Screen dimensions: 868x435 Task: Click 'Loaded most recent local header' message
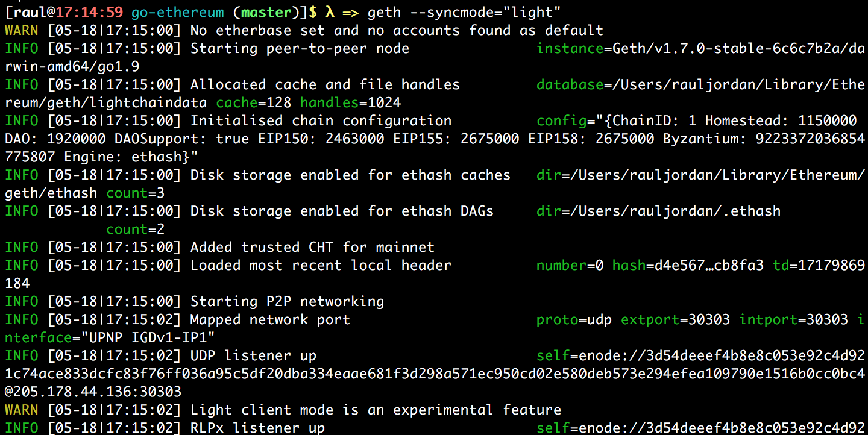tap(321, 265)
